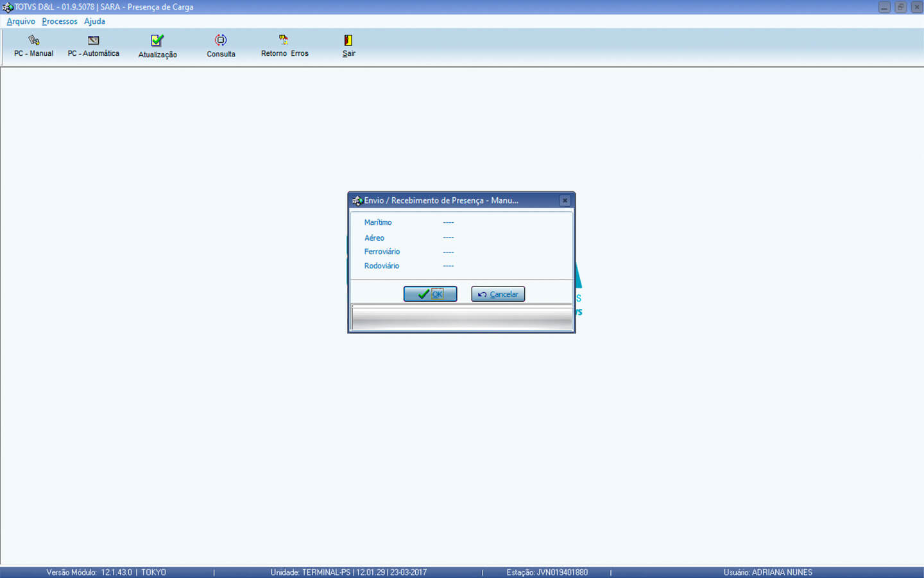Confirm the dialog with the OK button
Viewport: 924px width, 578px height.
click(x=430, y=294)
